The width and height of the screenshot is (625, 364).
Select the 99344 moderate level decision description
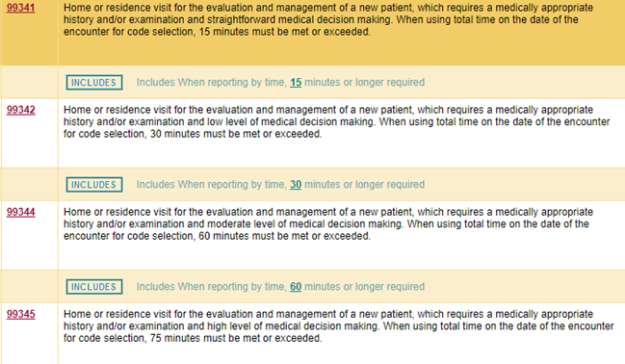pyautogui.click(x=328, y=224)
